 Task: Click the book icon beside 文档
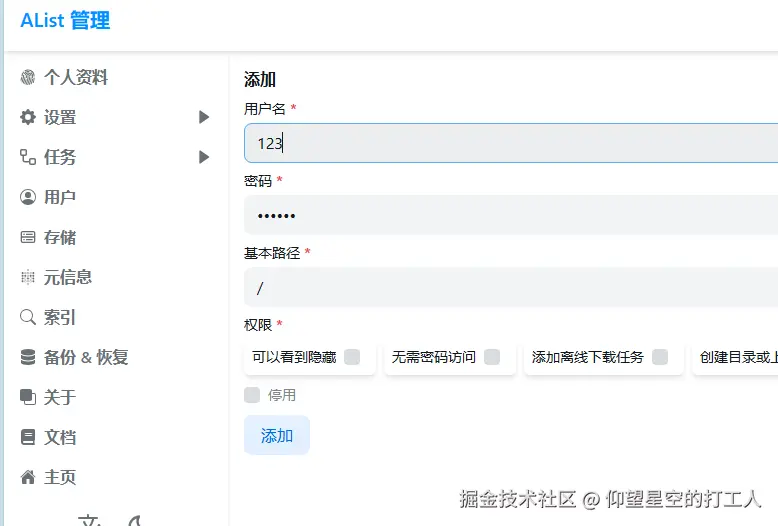(x=28, y=437)
